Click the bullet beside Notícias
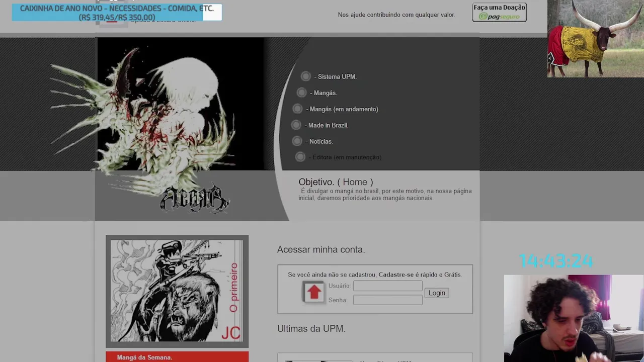The height and width of the screenshot is (362, 644). [297, 141]
